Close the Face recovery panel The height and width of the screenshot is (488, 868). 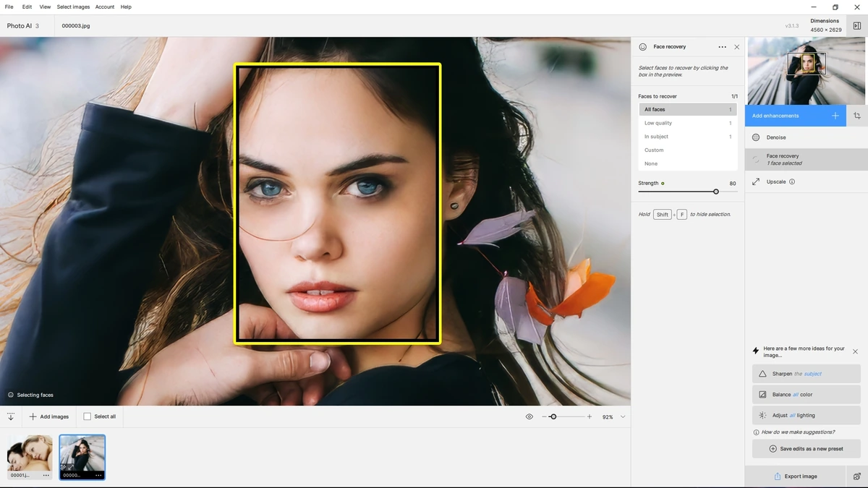pos(736,47)
